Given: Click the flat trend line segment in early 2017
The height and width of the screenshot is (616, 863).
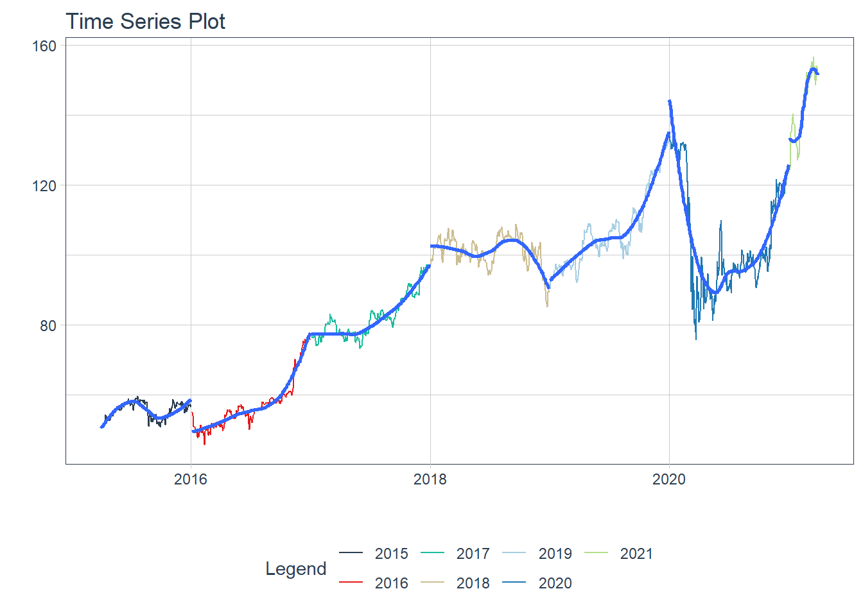Looking at the screenshot, I should tap(334, 334).
